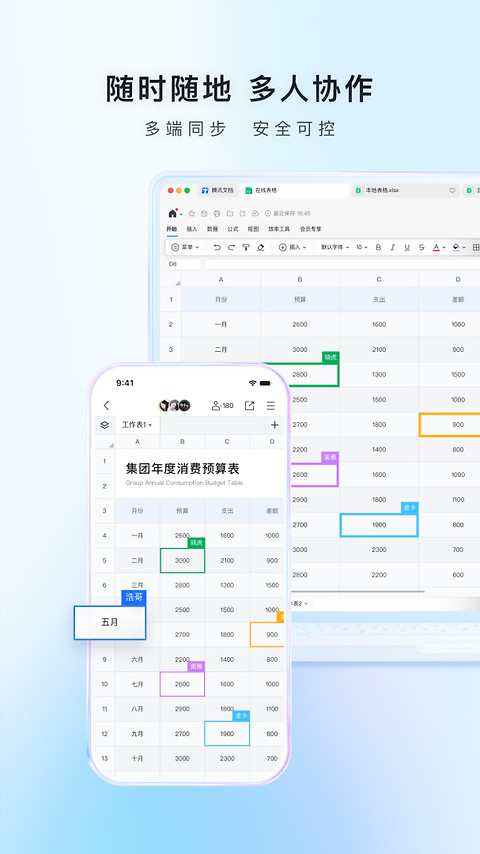
Task: Add a new sheet with the phone plus icon
Action: tap(275, 425)
